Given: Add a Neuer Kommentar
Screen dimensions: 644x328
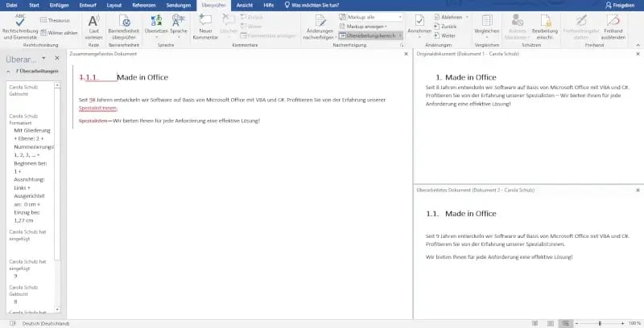Looking at the screenshot, I should (205, 27).
